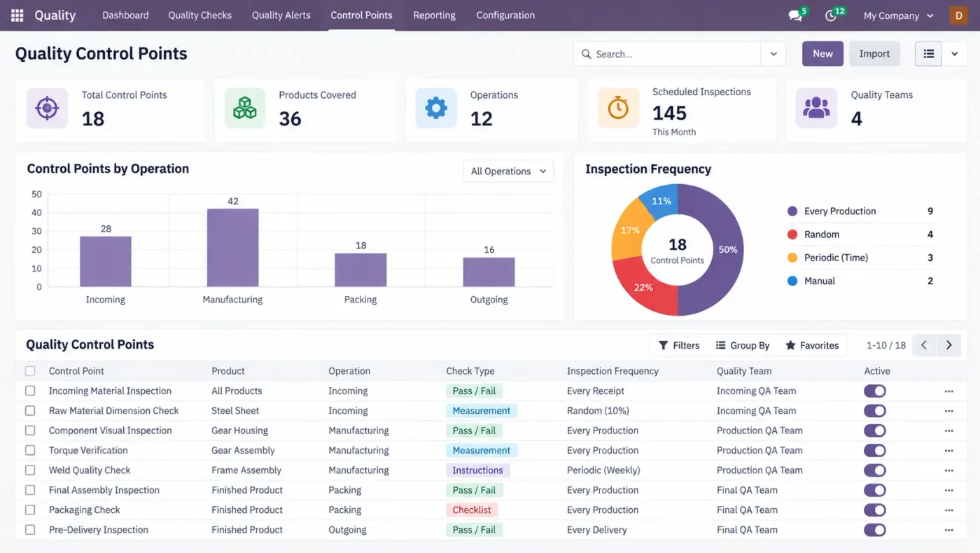The height and width of the screenshot is (553, 980).
Task: Open the Dashboard menu
Action: pyautogui.click(x=125, y=15)
